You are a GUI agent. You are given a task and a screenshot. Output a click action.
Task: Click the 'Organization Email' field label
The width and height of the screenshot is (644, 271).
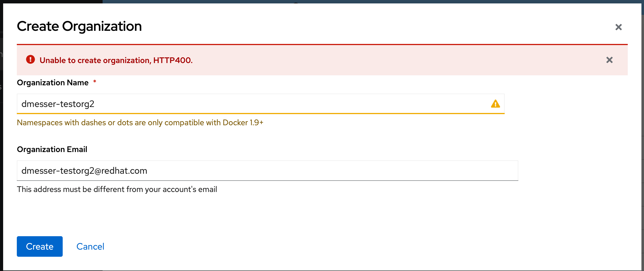(52, 149)
